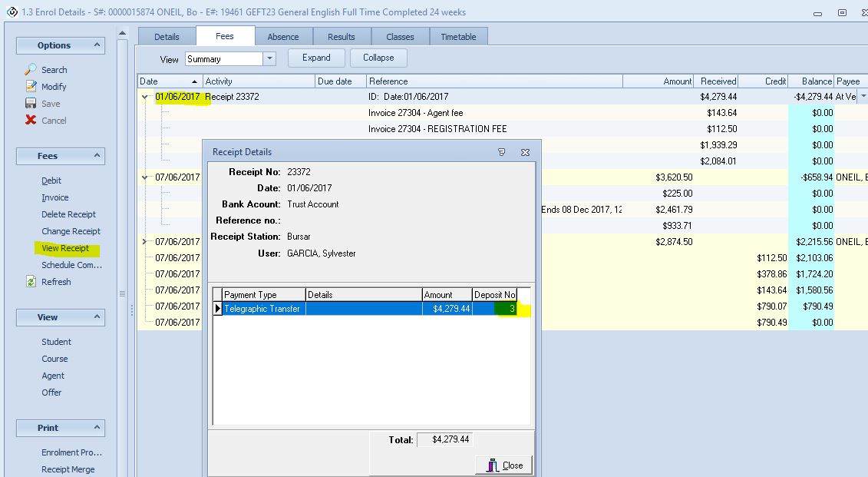The image size is (868, 477).
Task: Open the Timetable tab
Action: click(458, 37)
